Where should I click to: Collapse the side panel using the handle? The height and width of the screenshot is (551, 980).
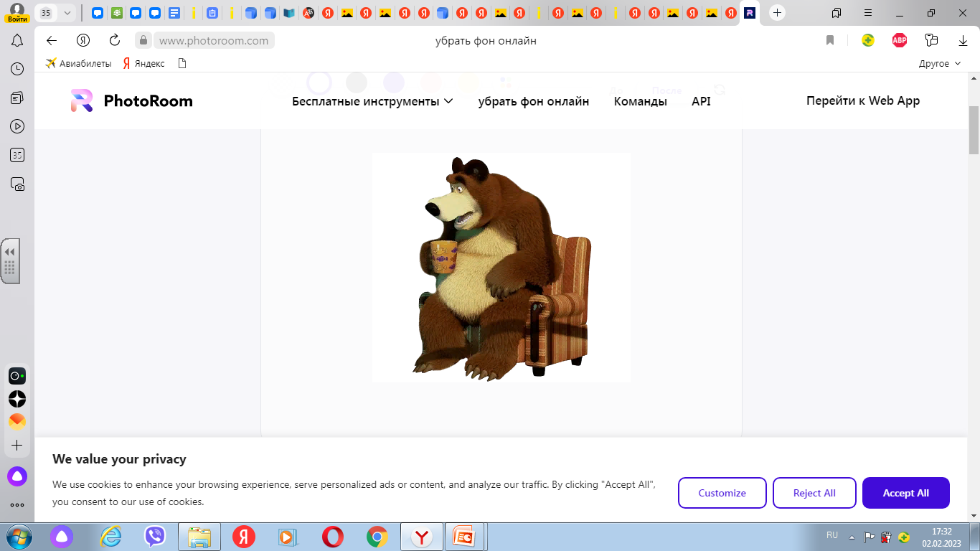point(10,261)
